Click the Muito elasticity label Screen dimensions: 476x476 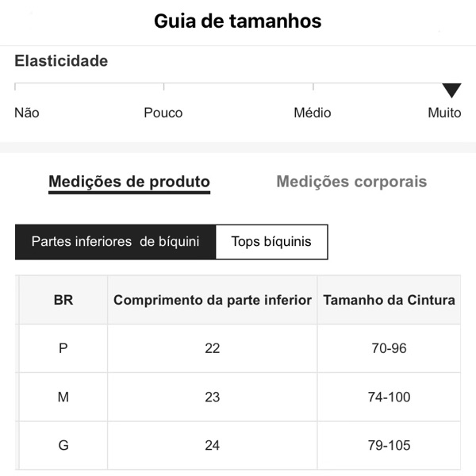[444, 113]
